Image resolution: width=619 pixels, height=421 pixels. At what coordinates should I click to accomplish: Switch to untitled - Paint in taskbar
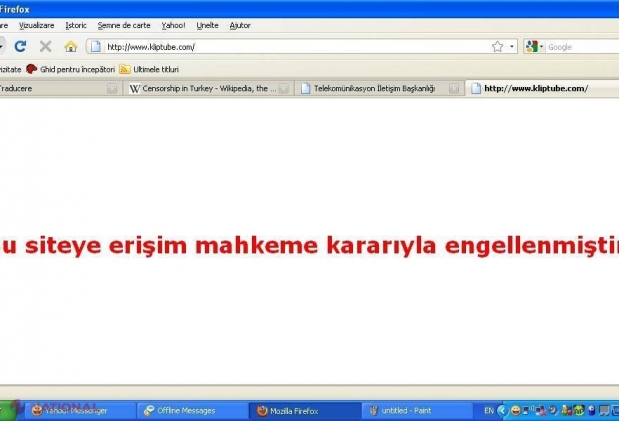click(410, 411)
